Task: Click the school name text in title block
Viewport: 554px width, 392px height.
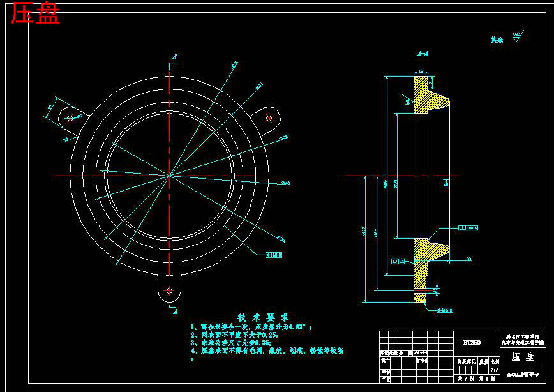Action: point(523,340)
